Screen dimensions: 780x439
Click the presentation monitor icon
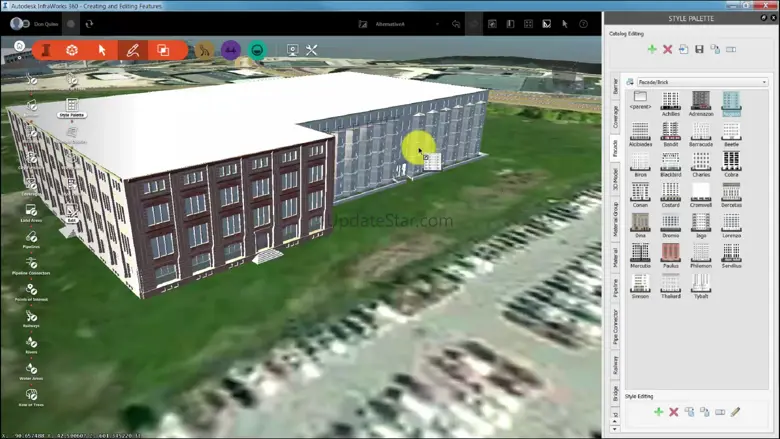pyautogui.click(x=292, y=50)
